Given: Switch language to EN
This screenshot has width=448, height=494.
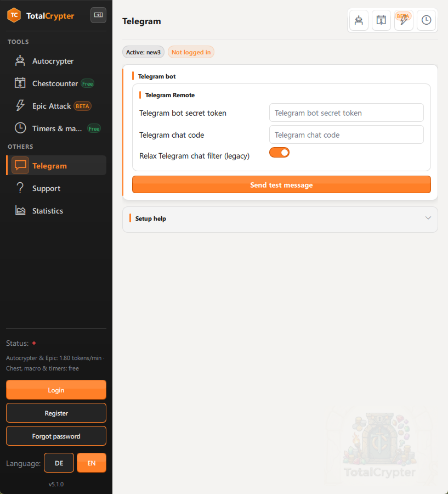Looking at the screenshot, I should [x=92, y=463].
